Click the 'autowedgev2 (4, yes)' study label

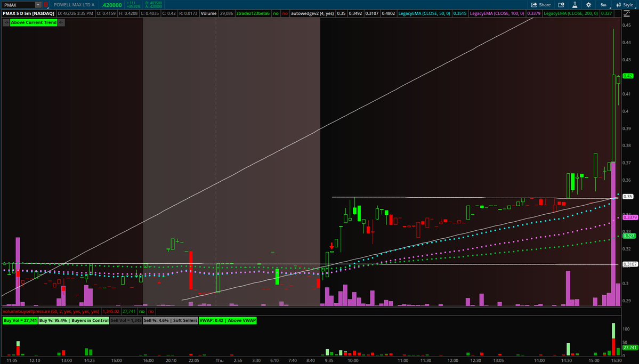coord(312,13)
